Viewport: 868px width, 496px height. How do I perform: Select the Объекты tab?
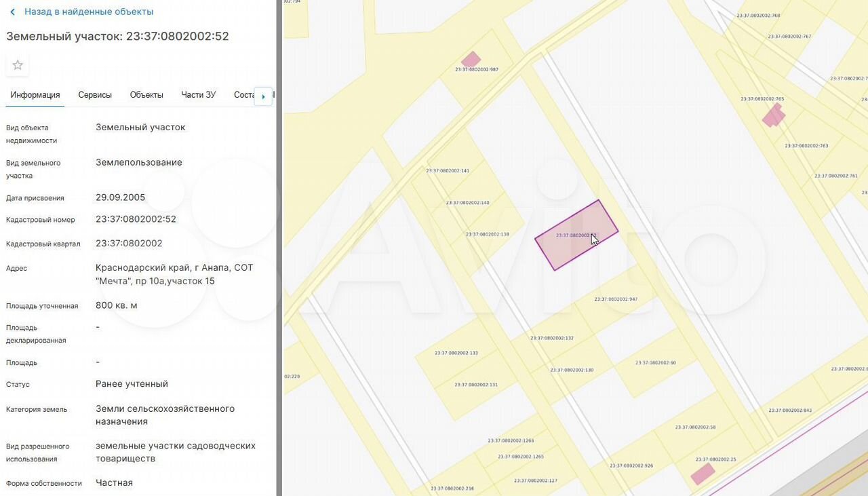146,95
